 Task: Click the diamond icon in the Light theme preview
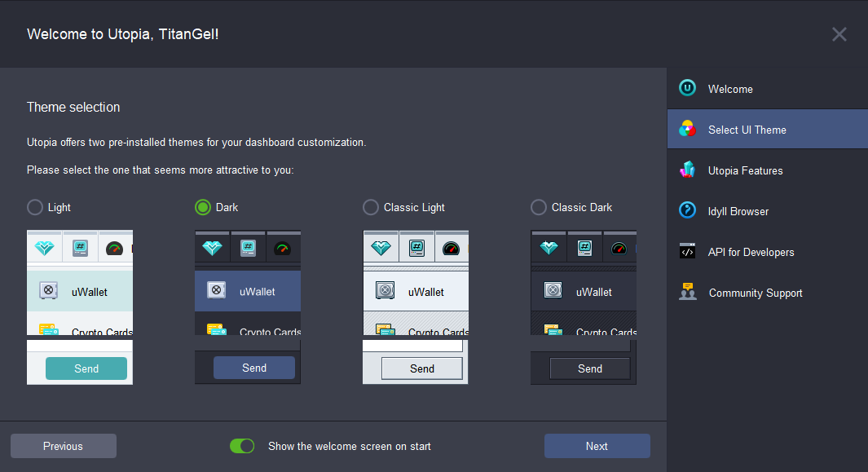pos(45,248)
